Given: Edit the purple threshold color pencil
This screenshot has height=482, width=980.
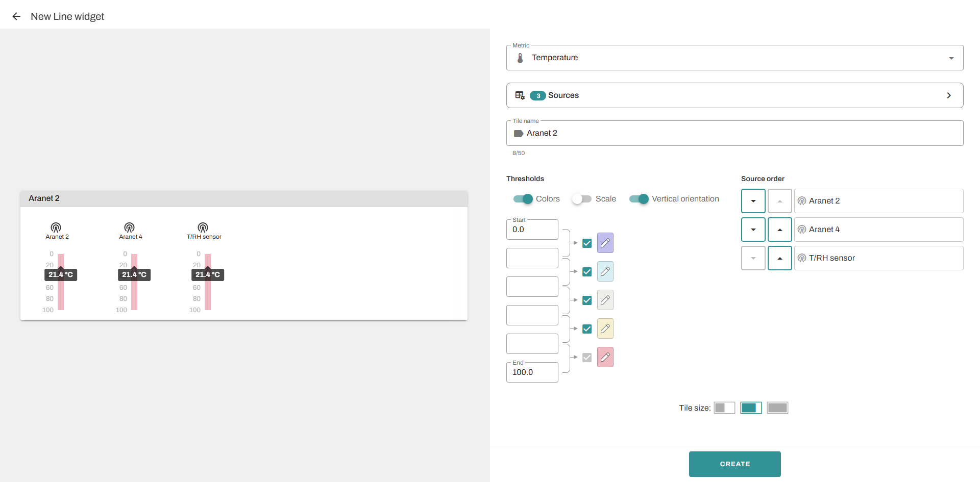Looking at the screenshot, I should 605,243.
